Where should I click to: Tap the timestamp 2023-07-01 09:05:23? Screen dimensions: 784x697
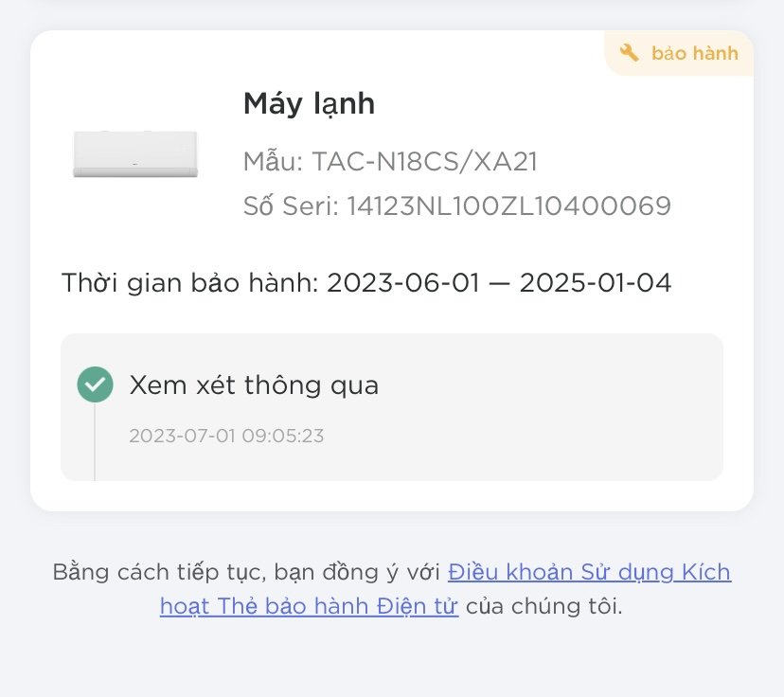click(226, 436)
